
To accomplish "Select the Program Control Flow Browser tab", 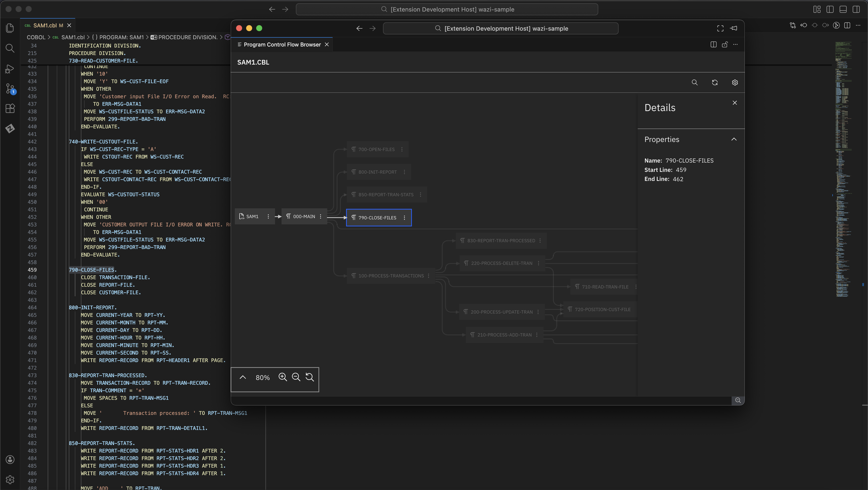I will tap(282, 44).
